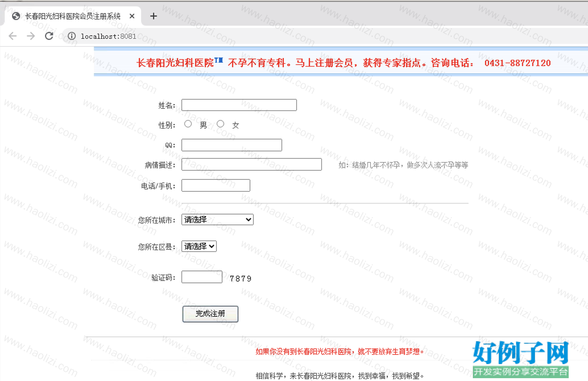This screenshot has height=381, width=588.
Task: Click the 病情描述 label
Action: (160, 165)
